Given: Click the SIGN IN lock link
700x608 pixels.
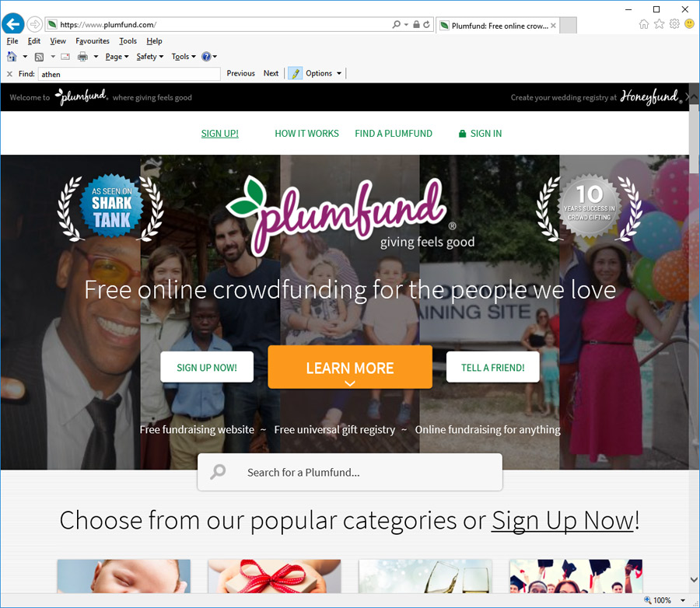Looking at the screenshot, I should (x=480, y=134).
